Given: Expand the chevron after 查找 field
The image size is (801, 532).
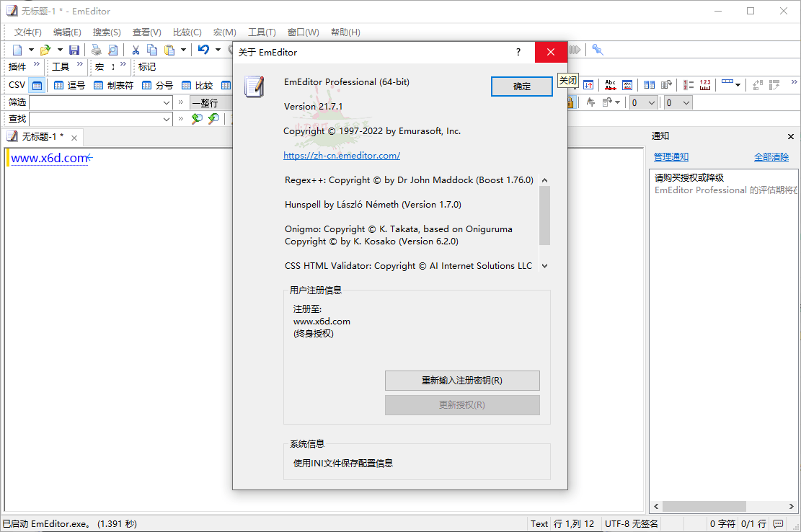Looking at the screenshot, I should (x=180, y=119).
